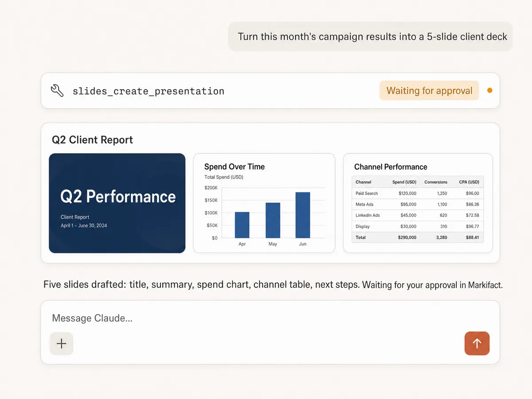The image size is (532, 399).
Task: Click the Total Spend (USD) chart subtitle
Action: pyautogui.click(x=223, y=177)
